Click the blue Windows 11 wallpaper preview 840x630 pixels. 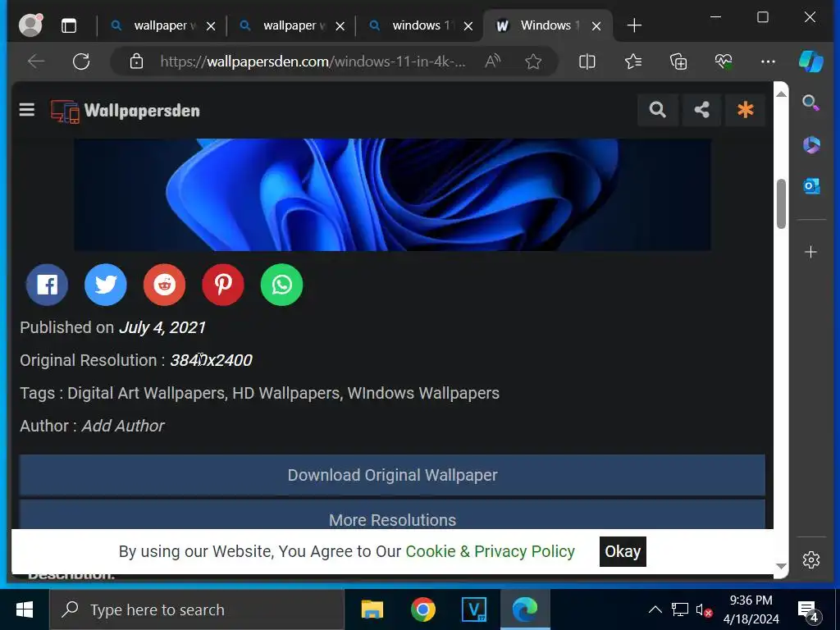[392, 194]
